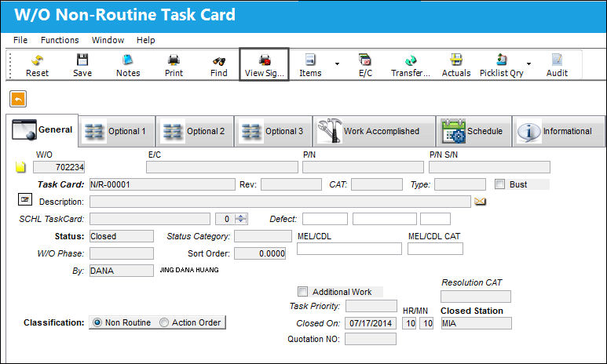Image resolution: width=607 pixels, height=364 pixels.
Task: Click the Rev input field
Action: click(x=291, y=184)
